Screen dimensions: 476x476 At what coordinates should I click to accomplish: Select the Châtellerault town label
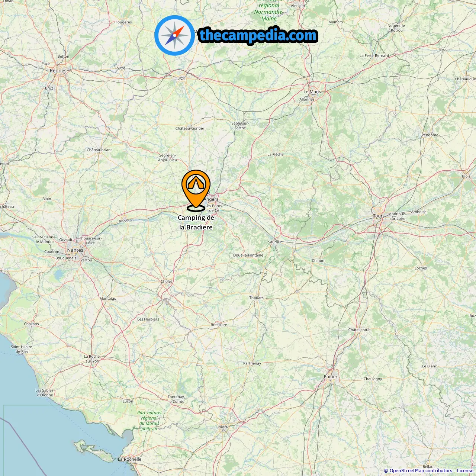point(359,330)
